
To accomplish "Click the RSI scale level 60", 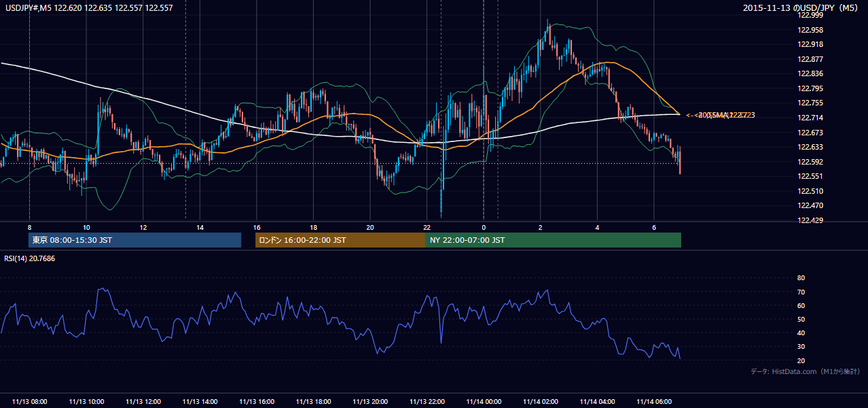I will point(801,305).
